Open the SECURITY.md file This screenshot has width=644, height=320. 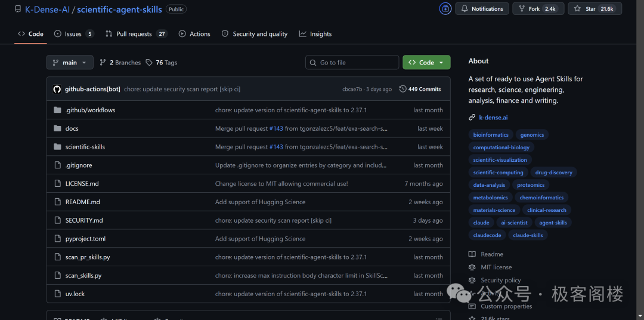pyautogui.click(x=84, y=220)
